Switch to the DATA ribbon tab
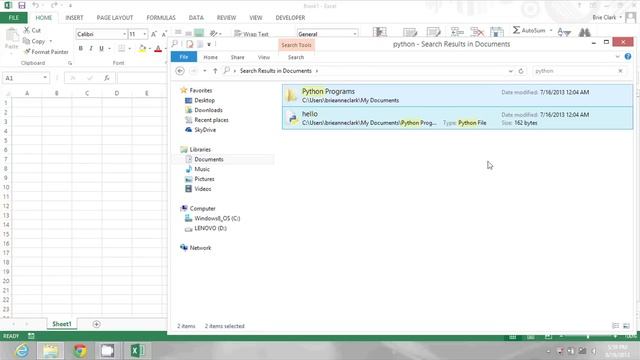The width and height of the screenshot is (640, 360). (x=196, y=18)
